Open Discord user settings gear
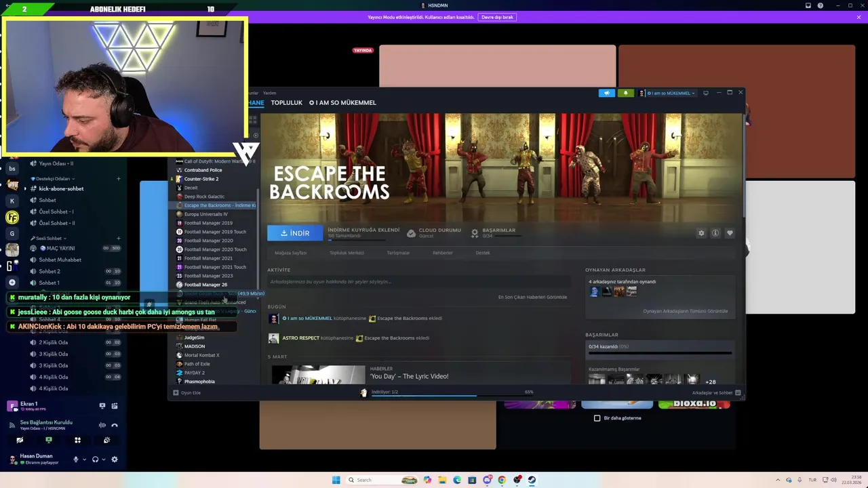Image resolution: width=868 pixels, height=488 pixels. [114, 460]
